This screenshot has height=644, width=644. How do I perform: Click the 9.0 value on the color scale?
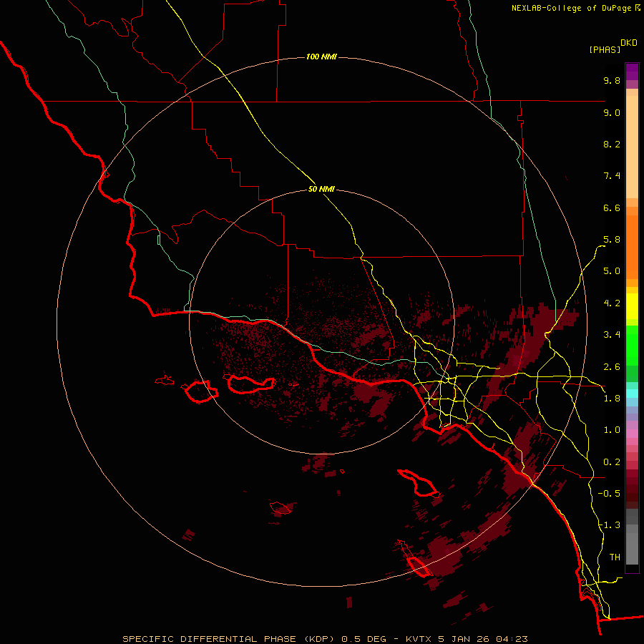coord(612,112)
